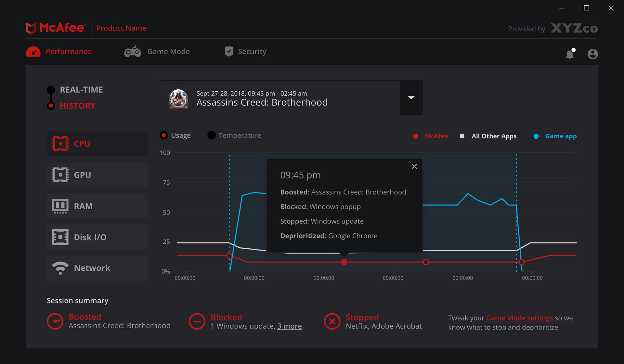Screen dimensions: 624x364
Task: Toggle All Other Apps series in legend
Action: pos(488,136)
